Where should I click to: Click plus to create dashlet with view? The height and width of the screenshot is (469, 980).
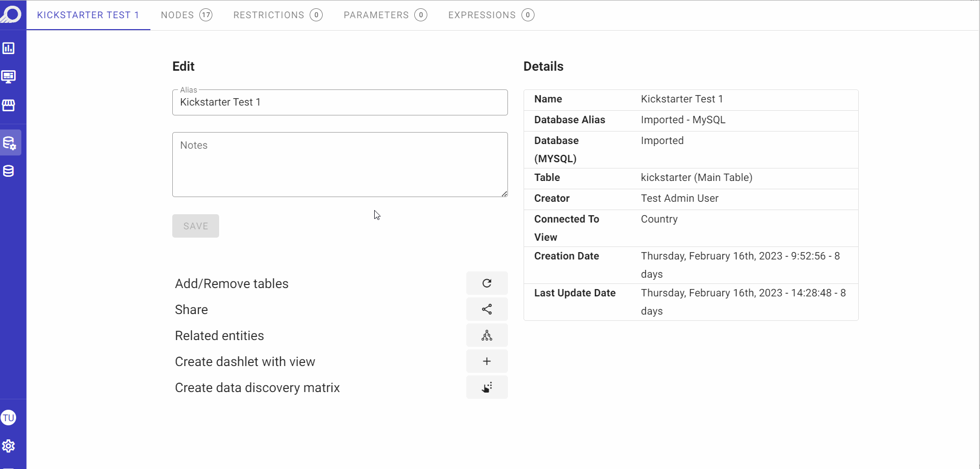pyautogui.click(x=487, y=361)
